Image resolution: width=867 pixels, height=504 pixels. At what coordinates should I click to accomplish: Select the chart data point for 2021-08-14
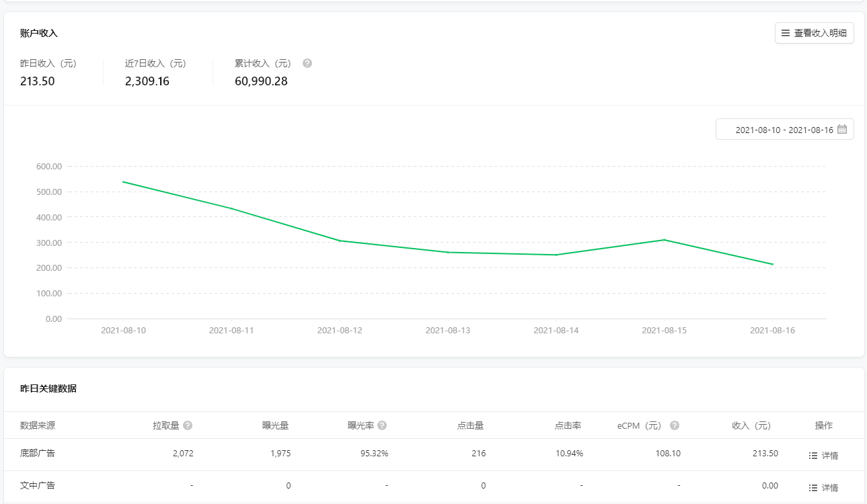[556, 255]
